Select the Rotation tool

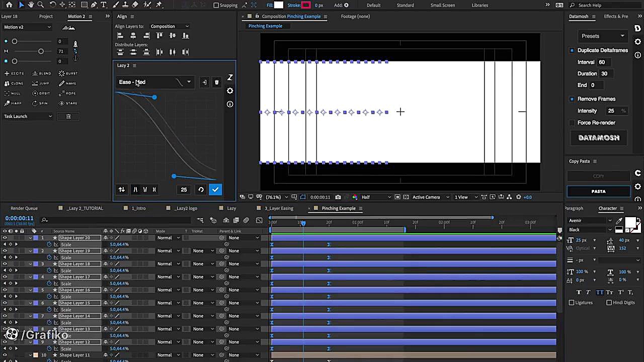click(x=53, y=5)
